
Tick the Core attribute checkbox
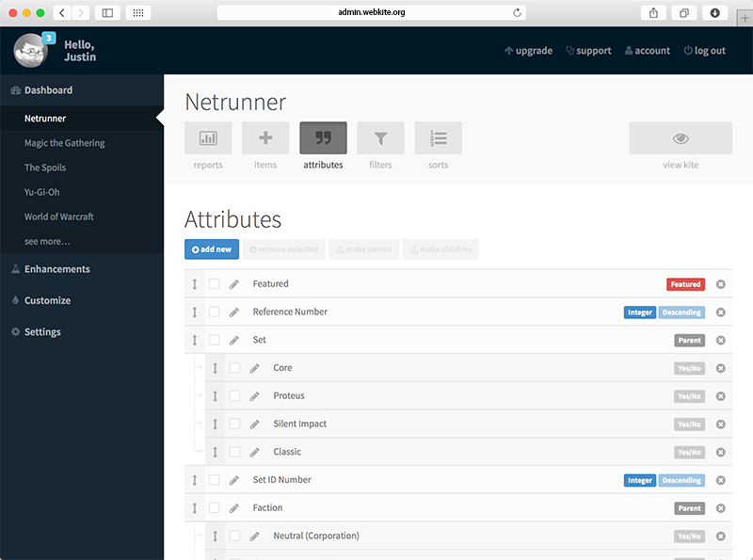coord(234,368)
